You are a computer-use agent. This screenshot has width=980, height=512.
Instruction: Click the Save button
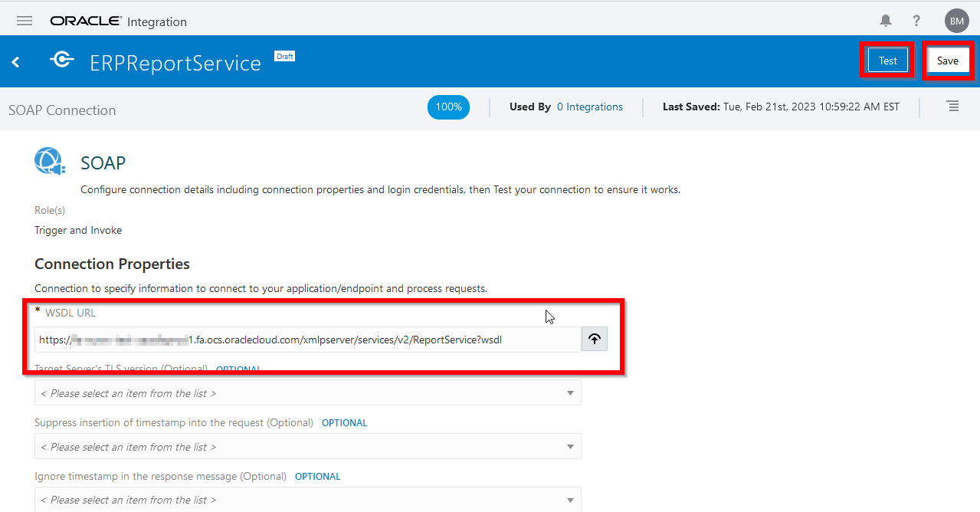click(947, 61)
